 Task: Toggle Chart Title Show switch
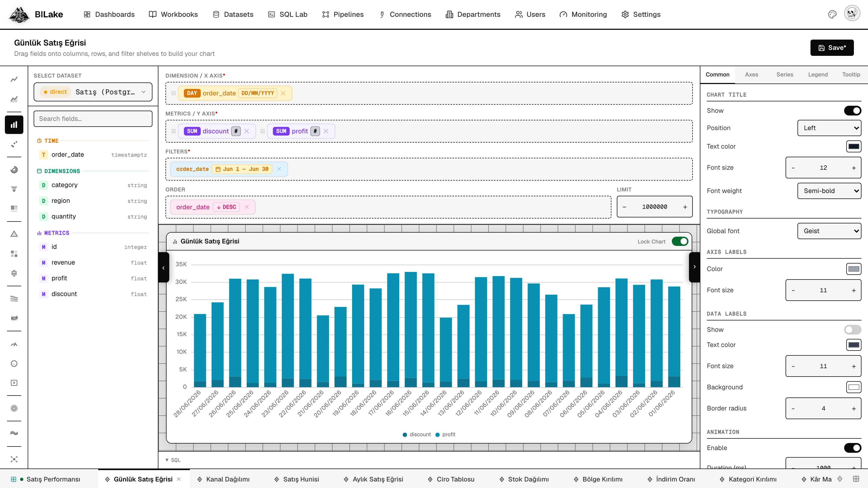(x=853, y=111)
